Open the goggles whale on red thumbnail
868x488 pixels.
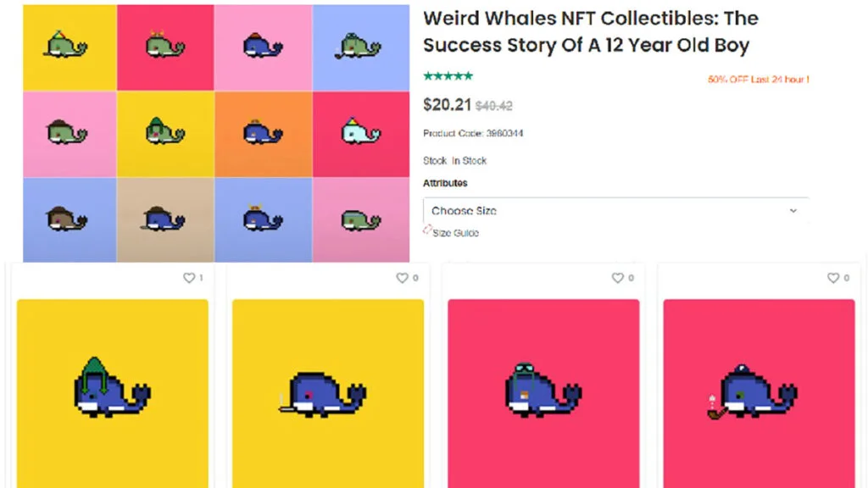coord(543,393)
